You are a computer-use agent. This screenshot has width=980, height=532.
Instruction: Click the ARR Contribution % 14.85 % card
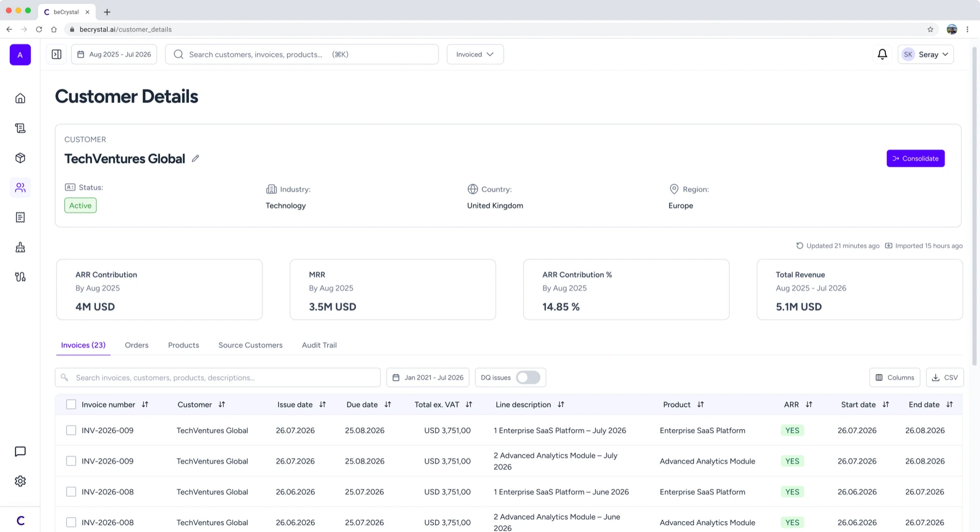(626, 290)
